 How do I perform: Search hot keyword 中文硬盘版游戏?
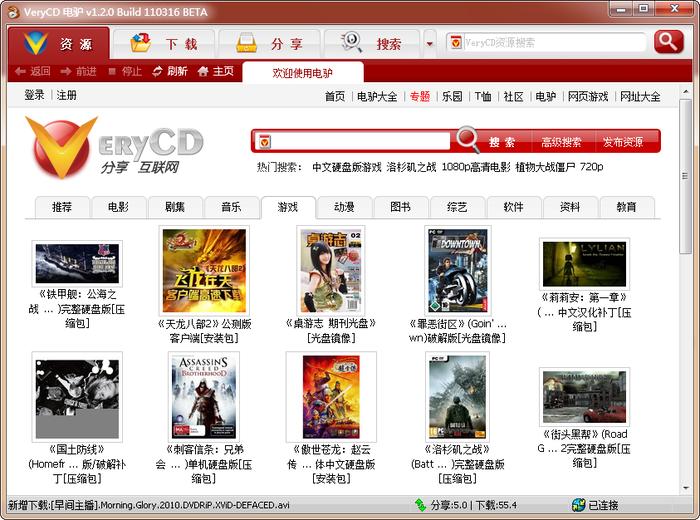(x=347, y=167)
